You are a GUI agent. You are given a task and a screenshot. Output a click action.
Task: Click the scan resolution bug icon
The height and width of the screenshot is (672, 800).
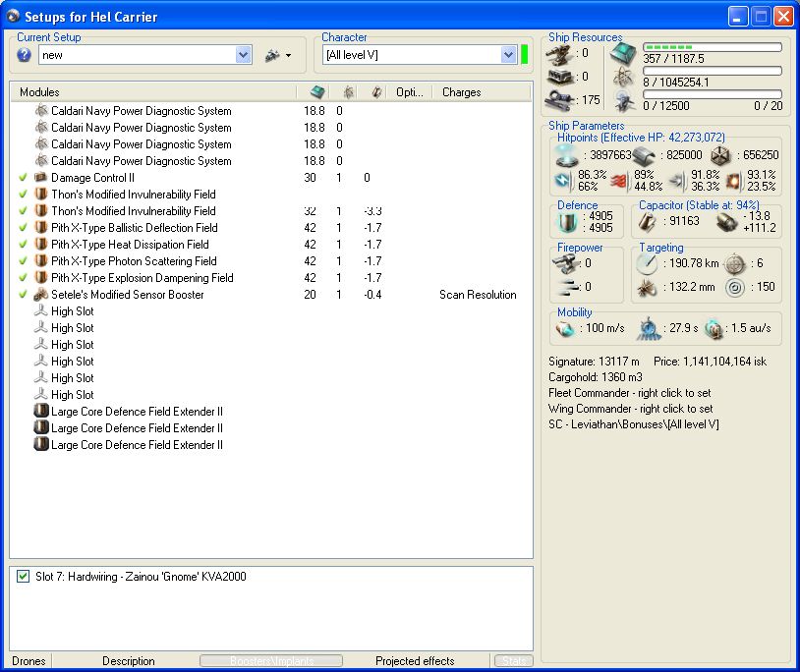tap(647, 288)
